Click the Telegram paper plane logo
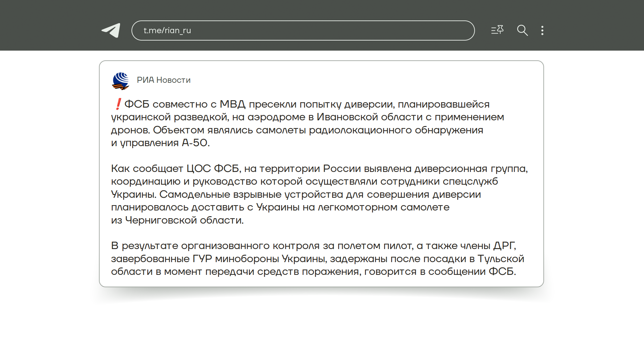This screenshot has width=644, height=362. coord(111,31)
